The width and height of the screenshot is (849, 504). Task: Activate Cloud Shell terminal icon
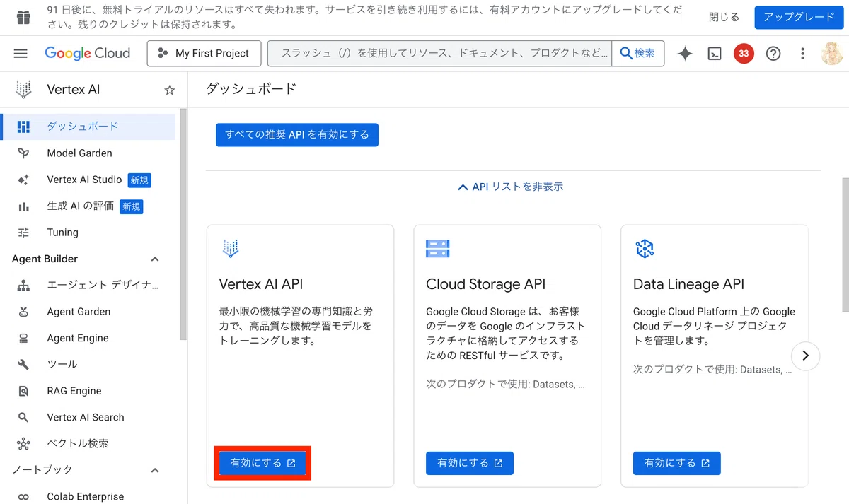(x=715, y=53)
